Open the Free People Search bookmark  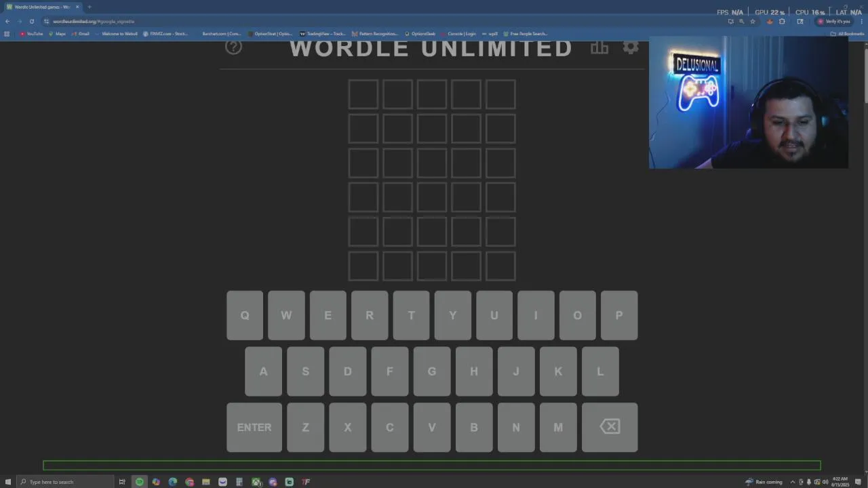(526, 34)
